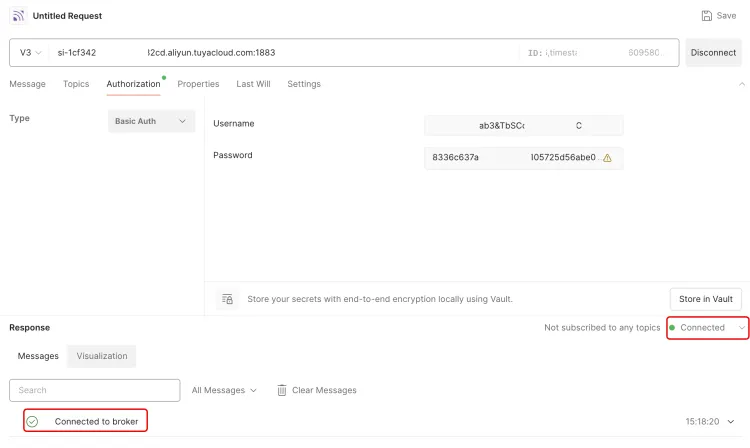Click the checkmark icon beside Connected to broker
The height and width of the screenshot is (448, 750).
tap(32, 422)
